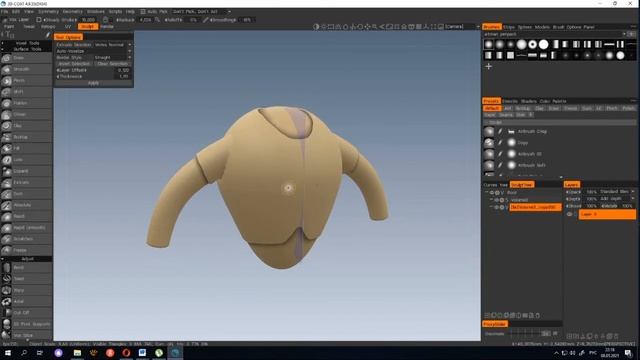Select the Scratches tool
The height and width of the screenshot is (360, 640).
tap(27, 239)
